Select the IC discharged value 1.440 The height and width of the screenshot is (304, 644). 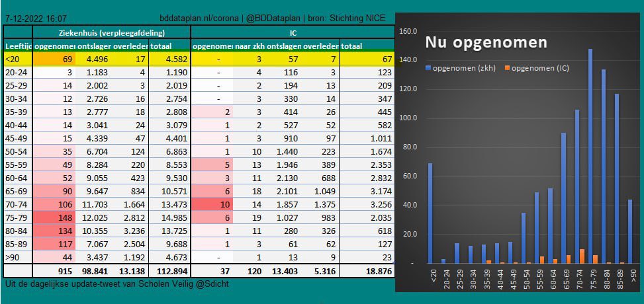(x=288, y=151)
